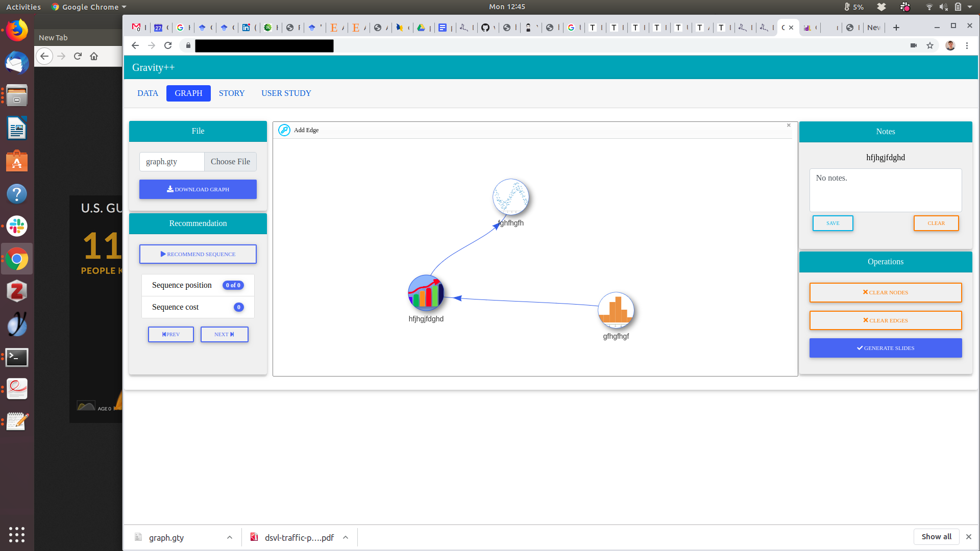Click into the notes text area
This screenshot has height=551, width=980.
(885, 190)
